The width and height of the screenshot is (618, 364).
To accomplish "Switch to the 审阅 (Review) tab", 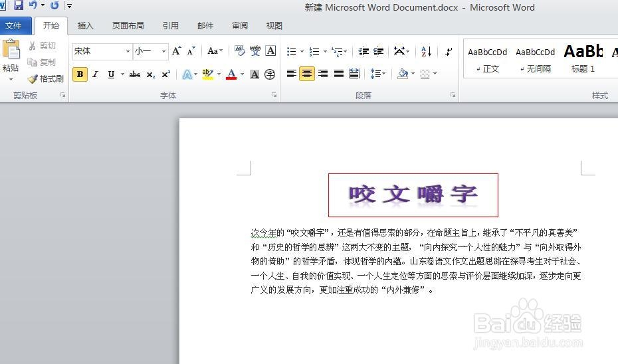I will [240, 26].
